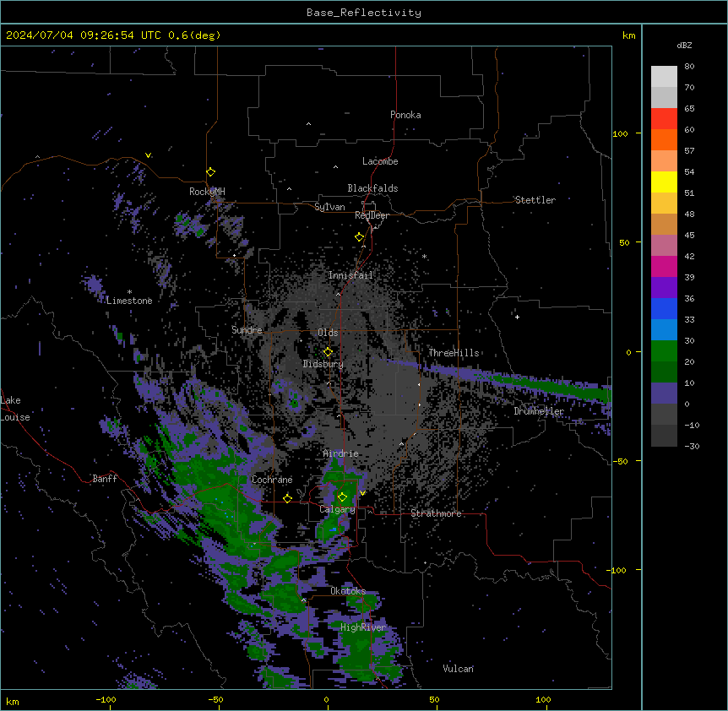Click the RedDeer label

point(372,215)
